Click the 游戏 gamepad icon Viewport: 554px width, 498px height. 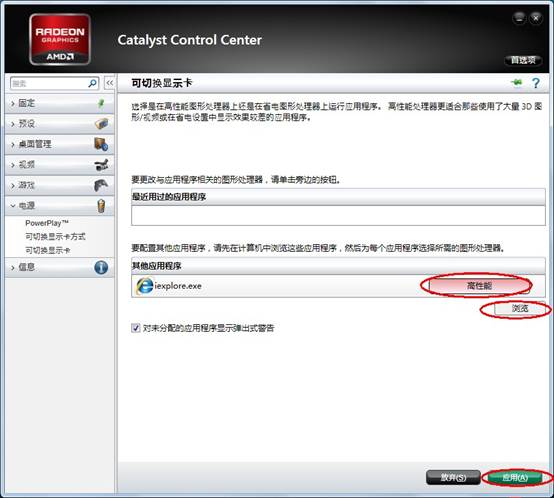click(x=101, y=185)
